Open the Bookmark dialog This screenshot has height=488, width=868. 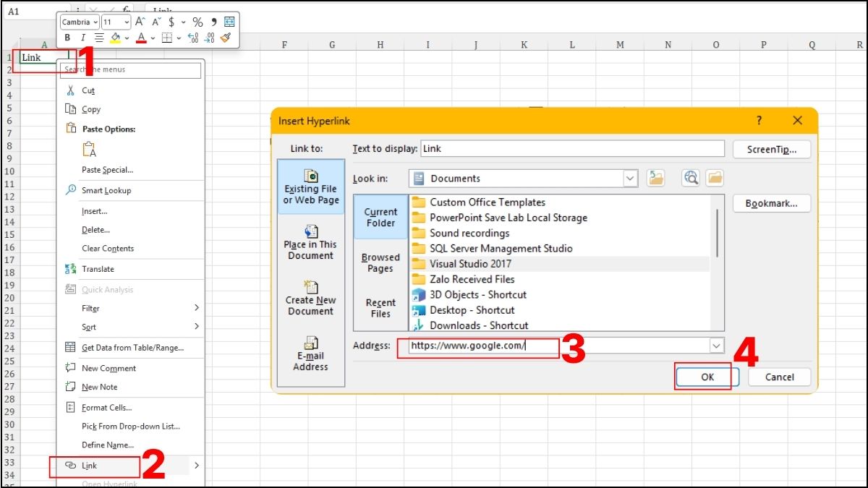[x=771, y=203]
